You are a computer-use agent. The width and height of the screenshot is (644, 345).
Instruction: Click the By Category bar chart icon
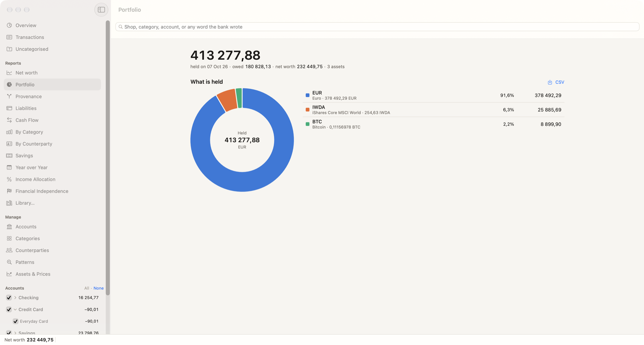9,132
